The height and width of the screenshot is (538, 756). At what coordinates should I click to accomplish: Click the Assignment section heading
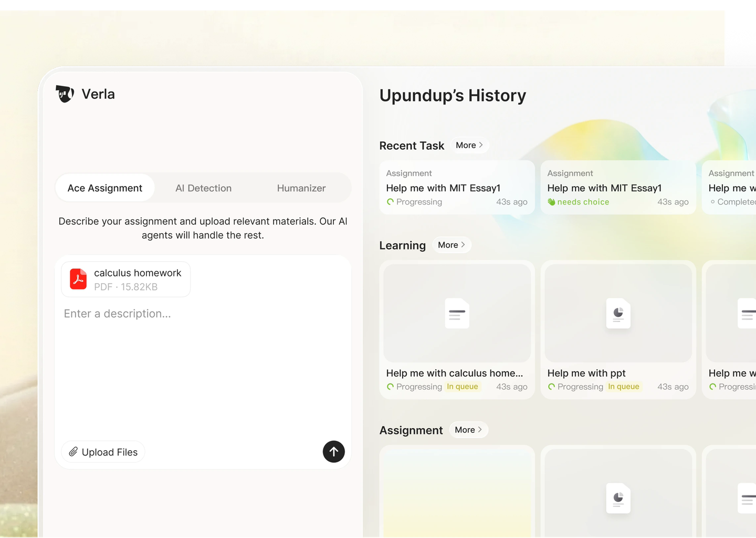411,431
